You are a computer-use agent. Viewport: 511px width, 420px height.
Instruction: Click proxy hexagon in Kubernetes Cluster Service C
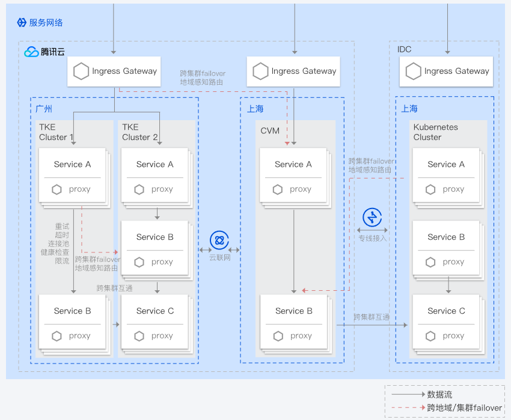coord(430,336)
